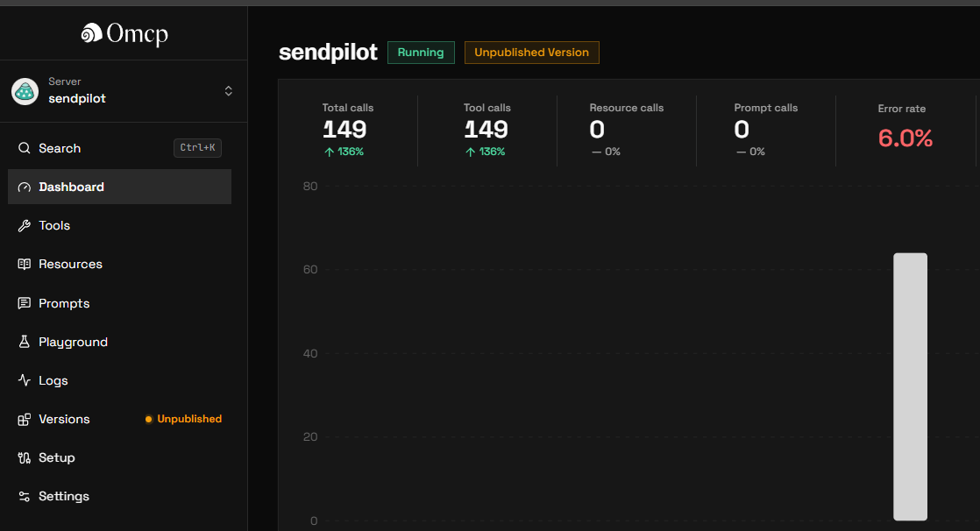Click the Total calls label
The height and width of the screenshot is (531, 980).
[347, 108]
